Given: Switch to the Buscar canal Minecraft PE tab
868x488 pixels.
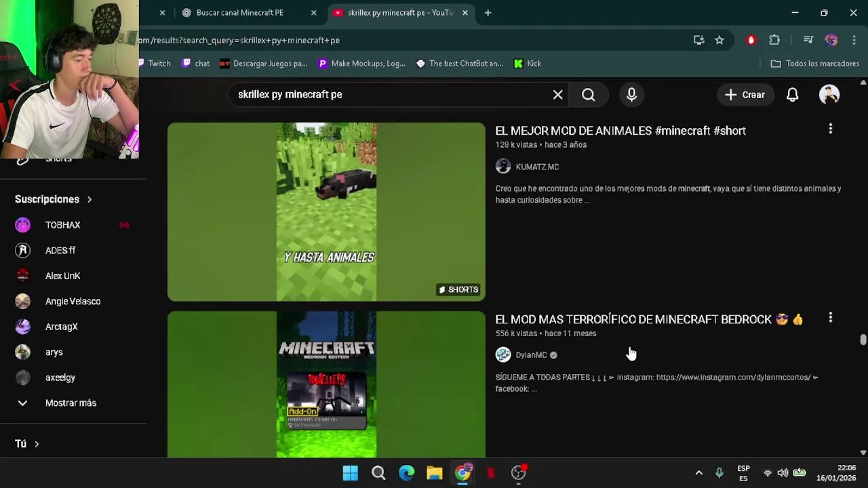Looking at the screenshot, I should [x=240, y=13].
